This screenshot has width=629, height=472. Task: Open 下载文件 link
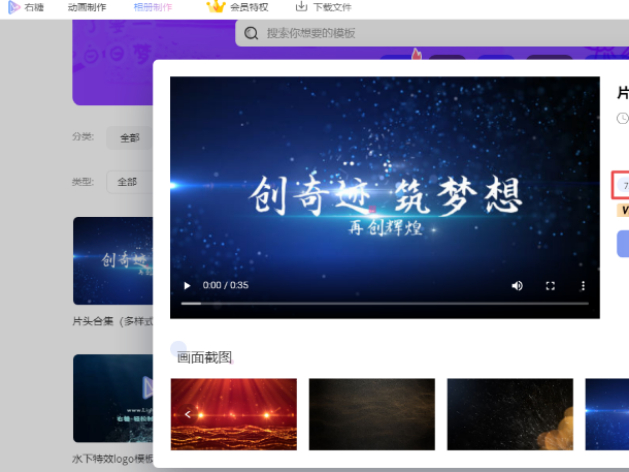coord(332,7)
